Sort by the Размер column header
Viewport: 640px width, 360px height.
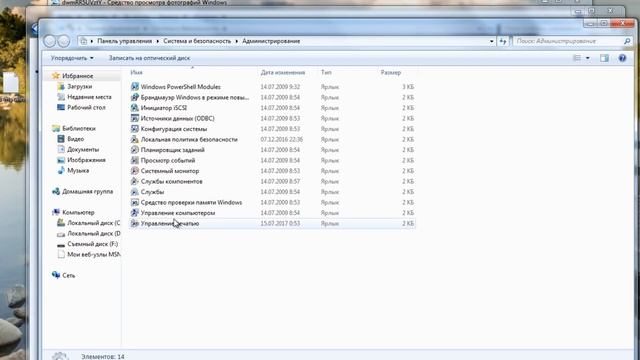tap(391, 72)
